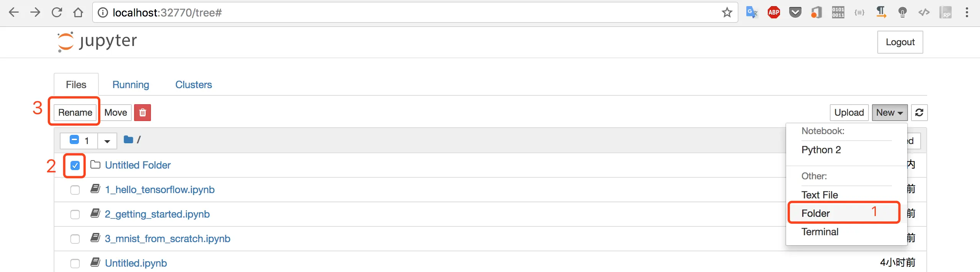Choose Folder from the New menu
Image resolution: width=980 pixels, height=272 pixels.
tap(816, 213)
